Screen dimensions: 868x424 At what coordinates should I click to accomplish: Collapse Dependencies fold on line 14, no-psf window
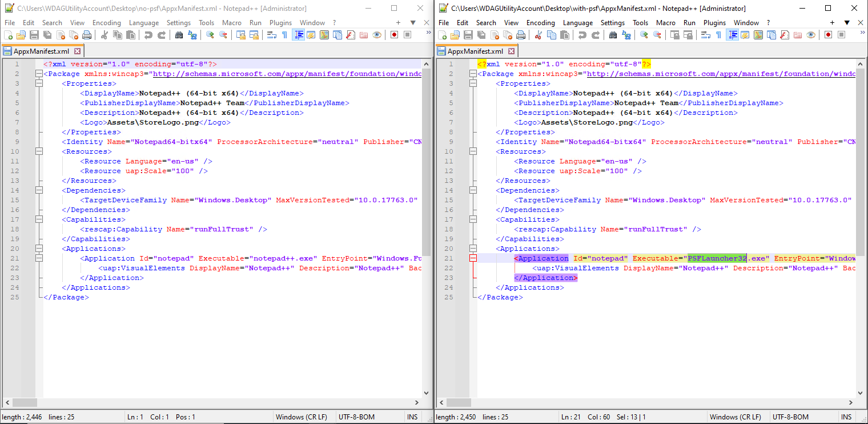pyautogui.click(x=39, y=190)
